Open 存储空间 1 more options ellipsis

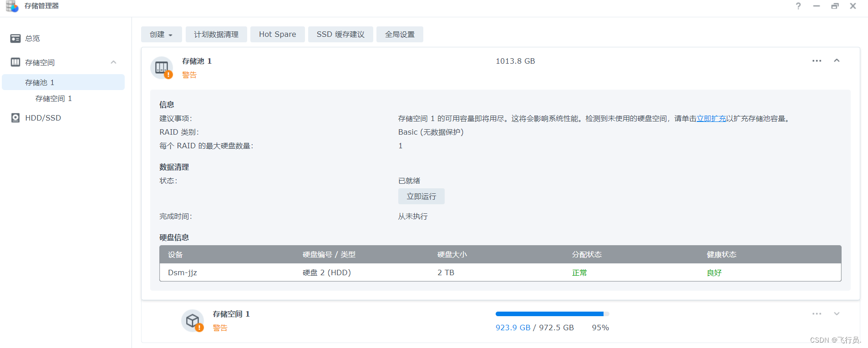click(x=817, y=314)
